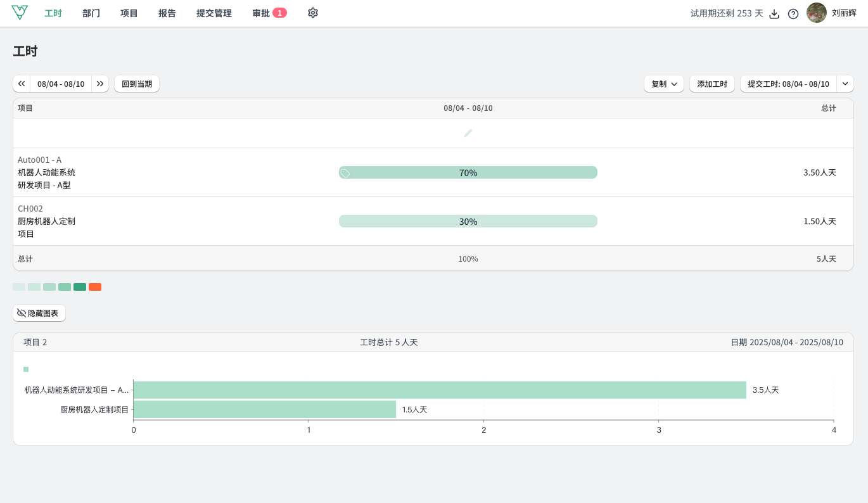Screen dimensions: 868x503
Task: Advance to next week with double-right arrows
Action: pyautogui.click(x=100, y=84)
